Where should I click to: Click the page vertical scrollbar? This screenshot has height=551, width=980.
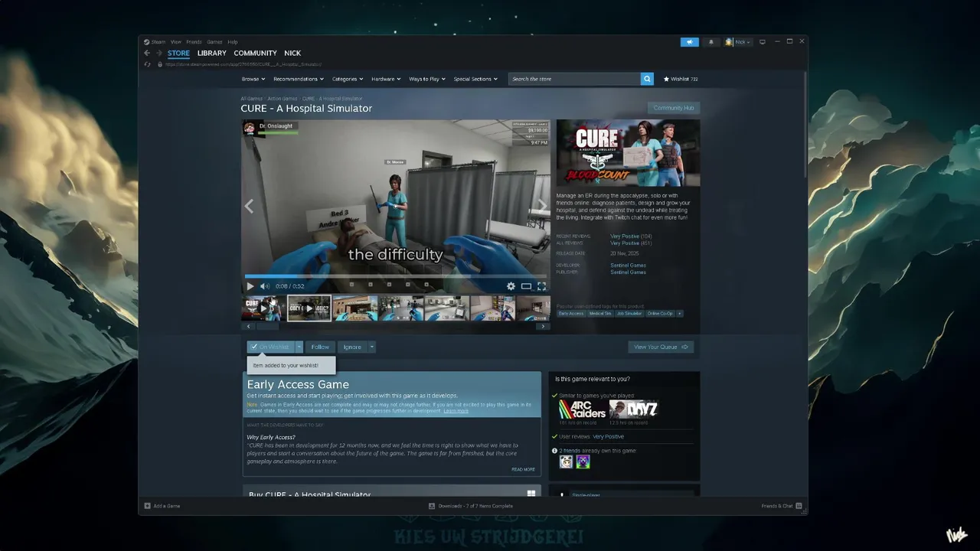pyautogui.click(x=804, y=126)
